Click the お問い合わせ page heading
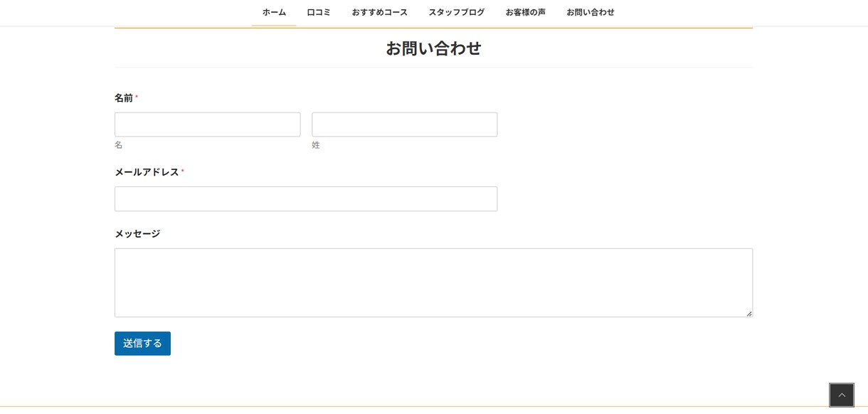868x414 pixels. (x=433, y=48)
